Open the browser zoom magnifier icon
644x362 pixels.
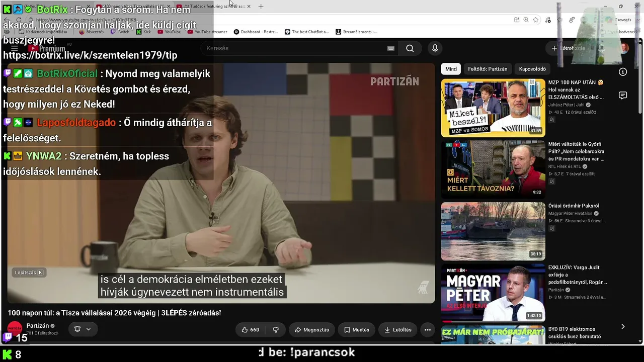tap(526, 20)
